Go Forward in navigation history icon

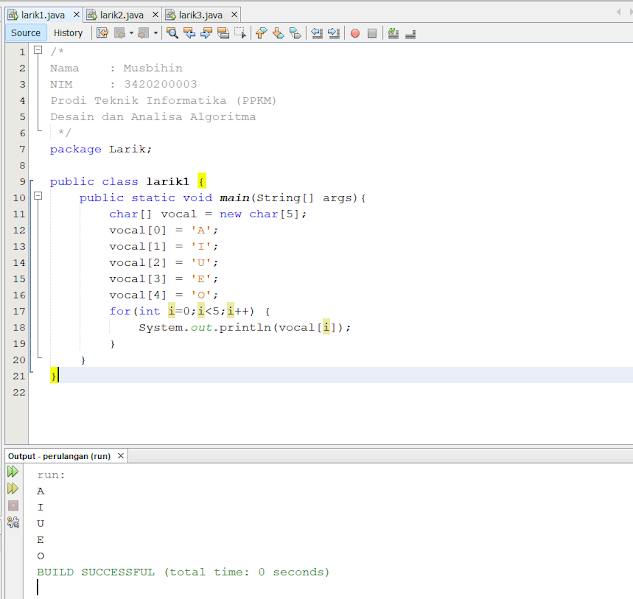(144, 33)
